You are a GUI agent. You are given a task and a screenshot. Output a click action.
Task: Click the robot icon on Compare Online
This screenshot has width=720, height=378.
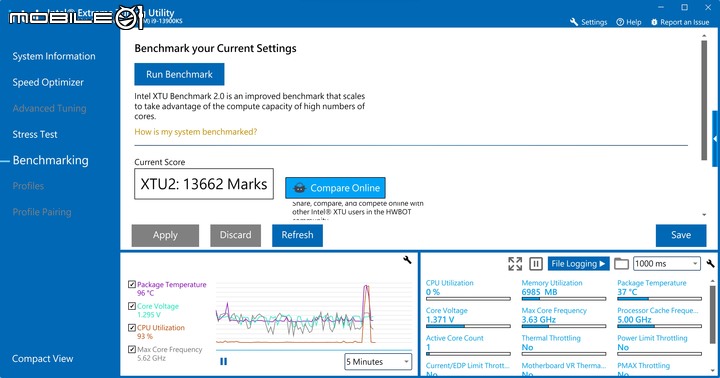click(299, 188)
